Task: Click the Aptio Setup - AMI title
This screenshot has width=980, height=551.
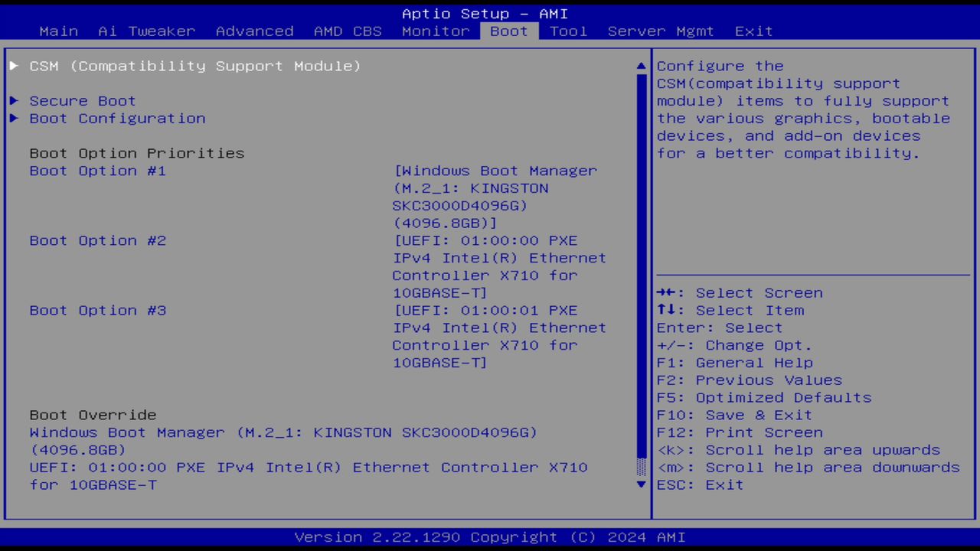Action: (x=485, y=14)
